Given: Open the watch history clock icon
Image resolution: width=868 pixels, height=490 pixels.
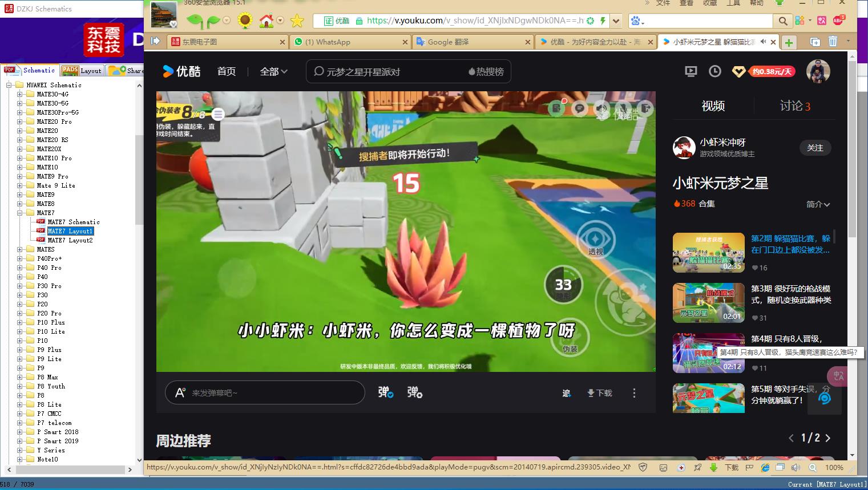Looking at the screenshot, I should pyautogui.click(x=715, y=71).
